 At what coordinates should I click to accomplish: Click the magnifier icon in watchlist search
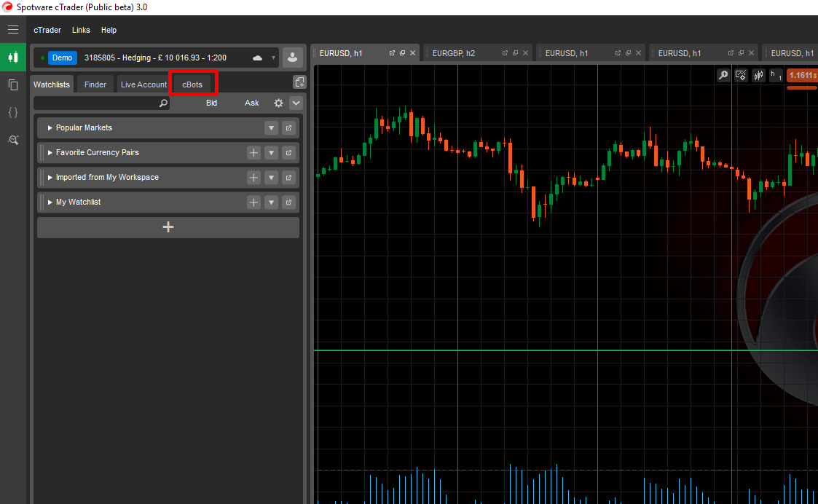(x=163, y=103)
